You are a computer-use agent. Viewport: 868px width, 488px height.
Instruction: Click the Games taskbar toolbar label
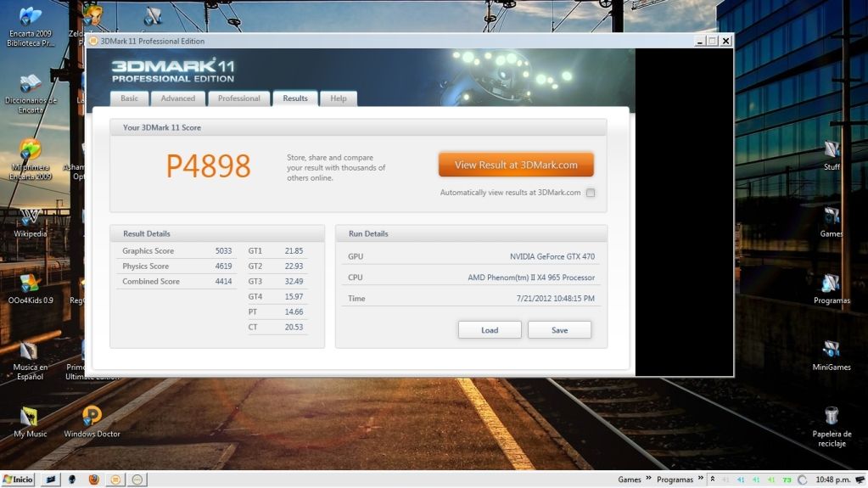(x=630, y=480)
